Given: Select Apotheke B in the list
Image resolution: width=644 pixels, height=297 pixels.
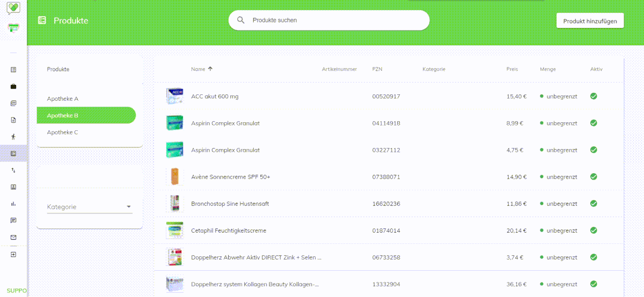Looking at the screenshot, I should click(x=86, y=115).
